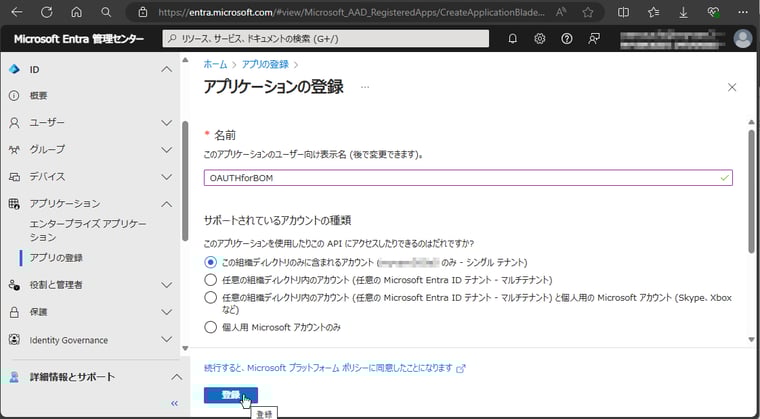The image size is (760, 419).
Task: Click scroll down arrow of form scrollbar
Action: pyautogui.click(x=751, y=339)
